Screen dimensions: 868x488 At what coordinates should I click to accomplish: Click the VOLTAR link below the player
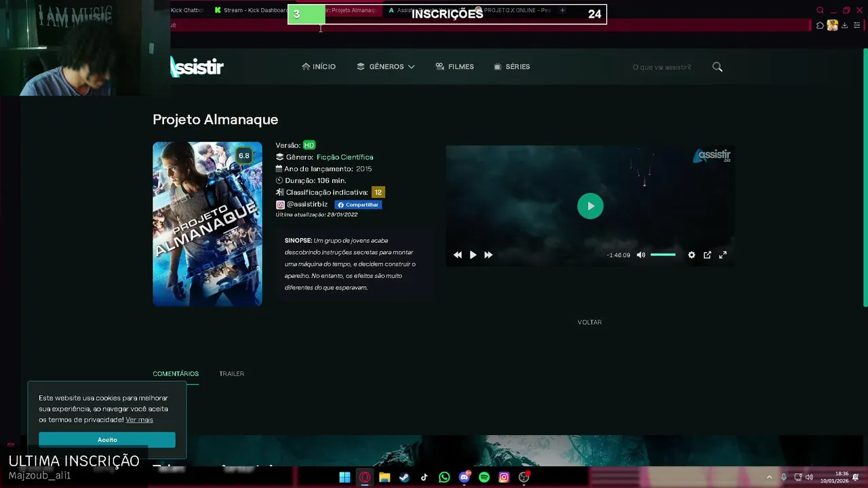click(x=589, y=322)
